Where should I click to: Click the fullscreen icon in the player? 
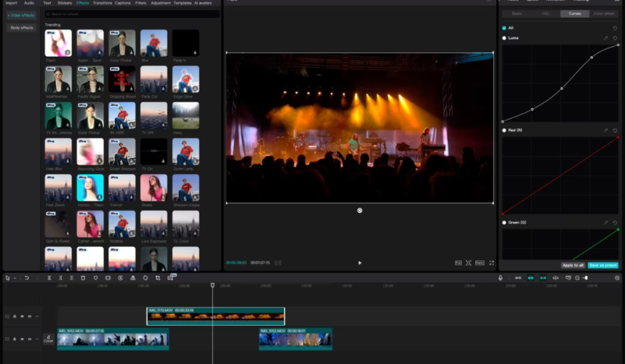point(491,263)
